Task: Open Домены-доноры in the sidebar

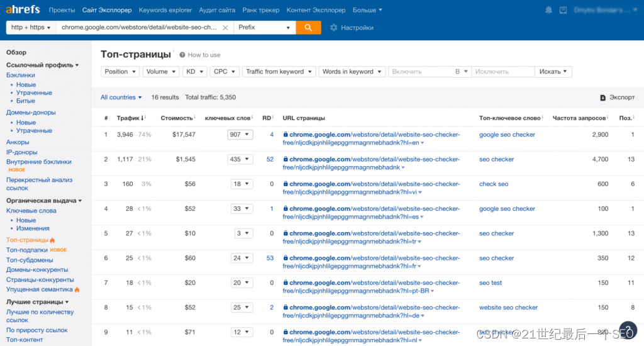Action: pos(31,112)
